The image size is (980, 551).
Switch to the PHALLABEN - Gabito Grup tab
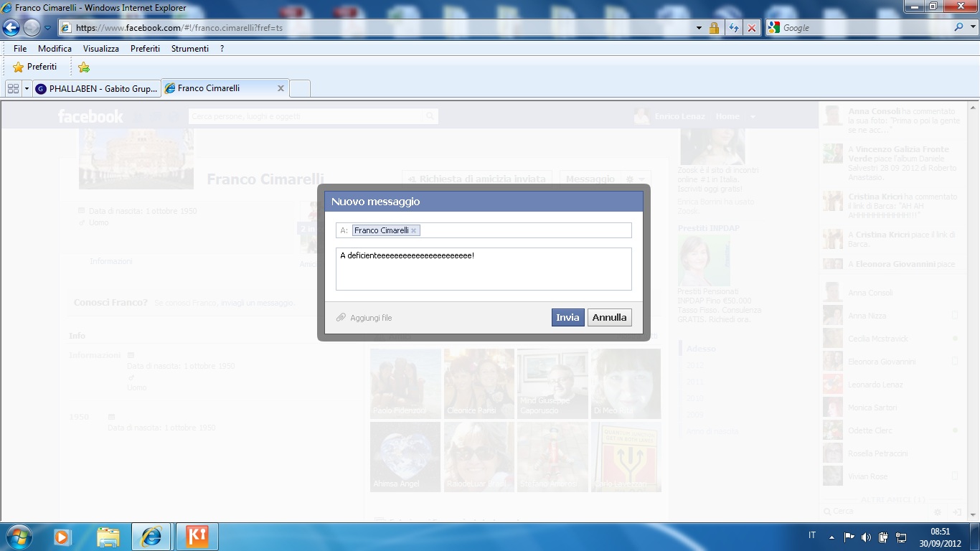point(96,88)
